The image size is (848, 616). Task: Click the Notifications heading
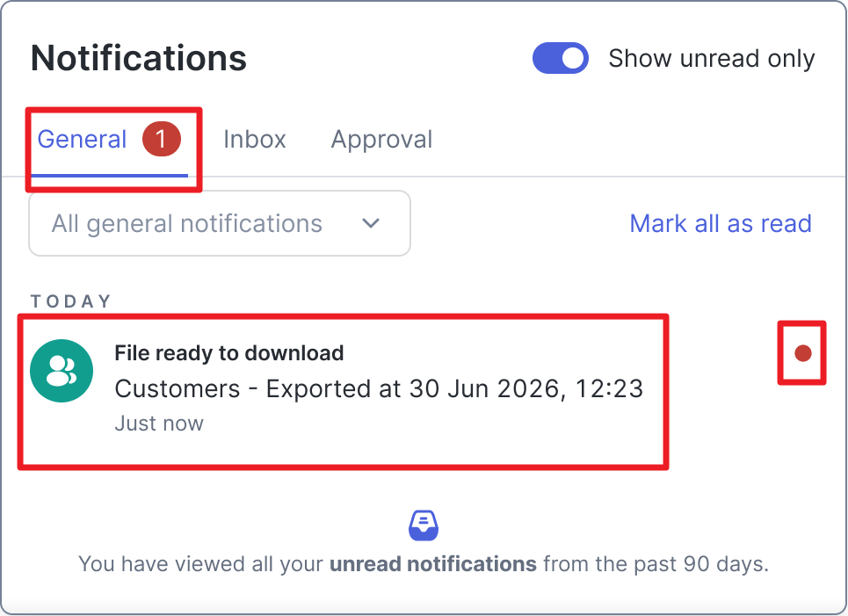139,58
